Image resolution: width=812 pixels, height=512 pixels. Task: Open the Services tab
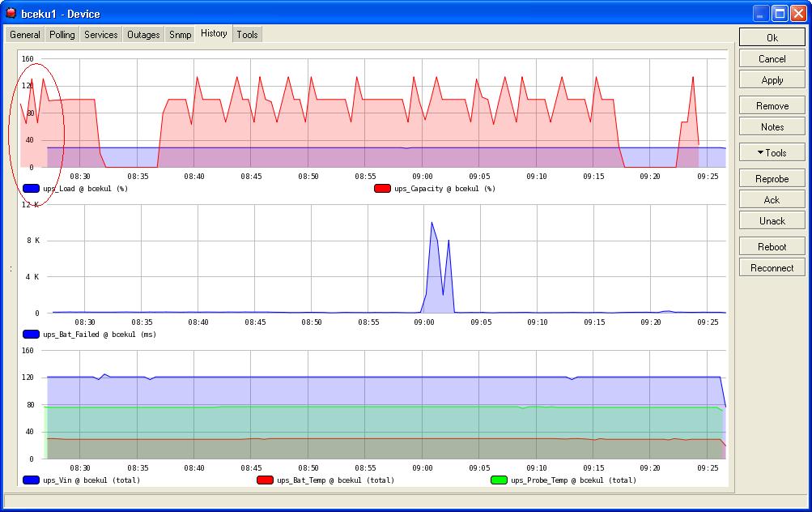pyautogui.click(x=101, y=35)
